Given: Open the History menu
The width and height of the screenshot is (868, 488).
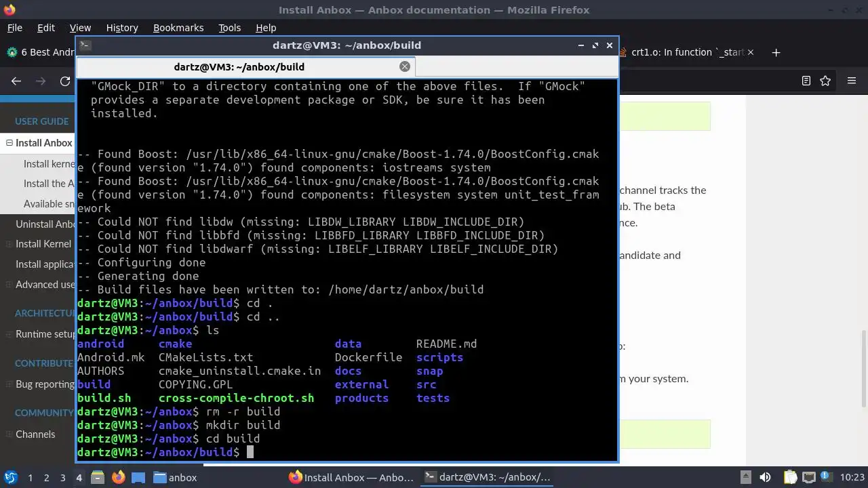Looking at the screenshot, I should coord(122,28).
